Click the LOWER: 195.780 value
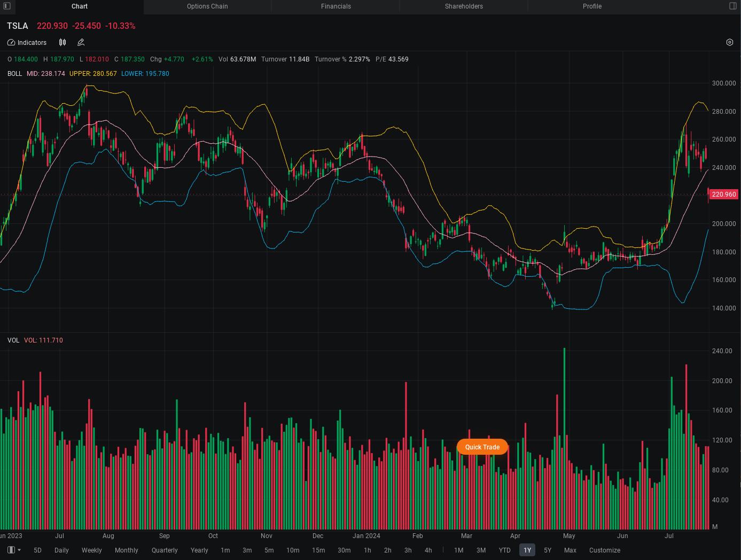Image resolution: width=741 pixels, height=560 pixels. pos(145,74)
